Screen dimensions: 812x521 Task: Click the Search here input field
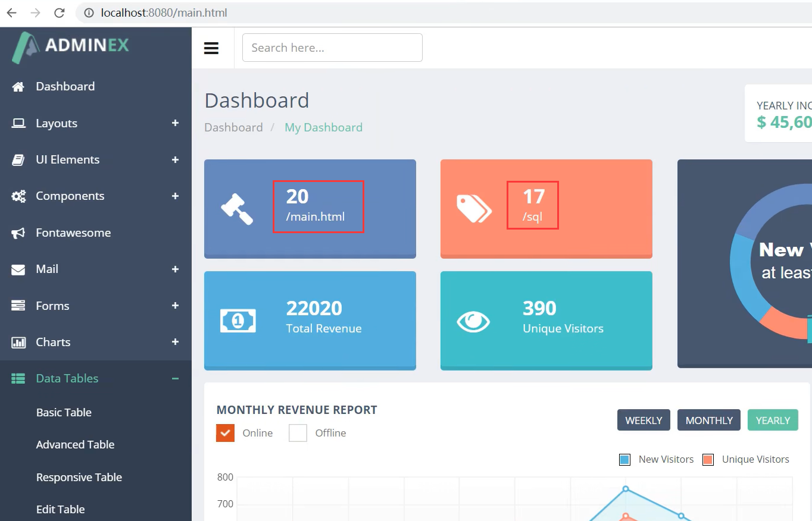(332, 48)
